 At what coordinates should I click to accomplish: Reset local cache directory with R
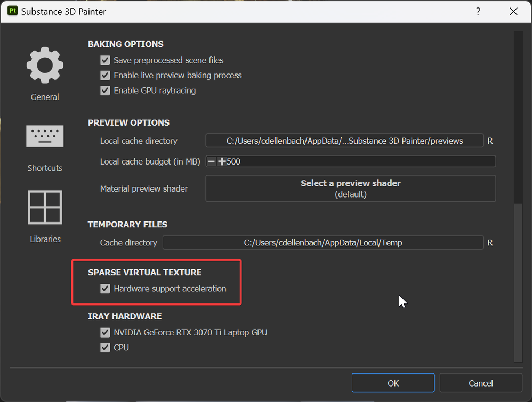tap(490, 141)
